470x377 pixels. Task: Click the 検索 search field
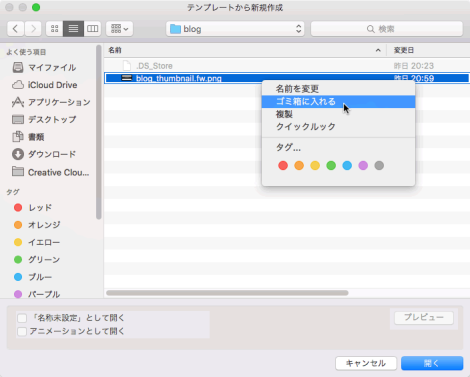tap(387, 29)
